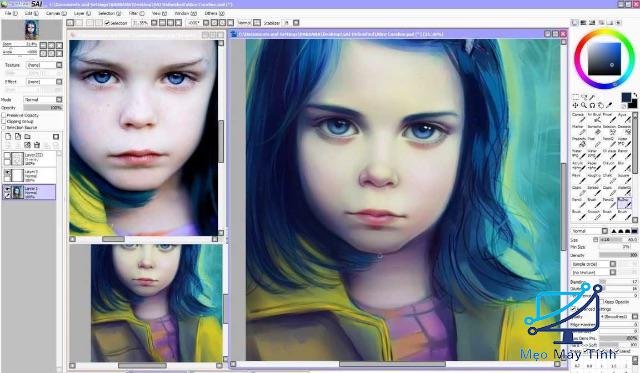Image resolution: width=640 pixels, height=373 pixels.
Task: Toggle Selection Source checkbox
Action: pos(4,127)
